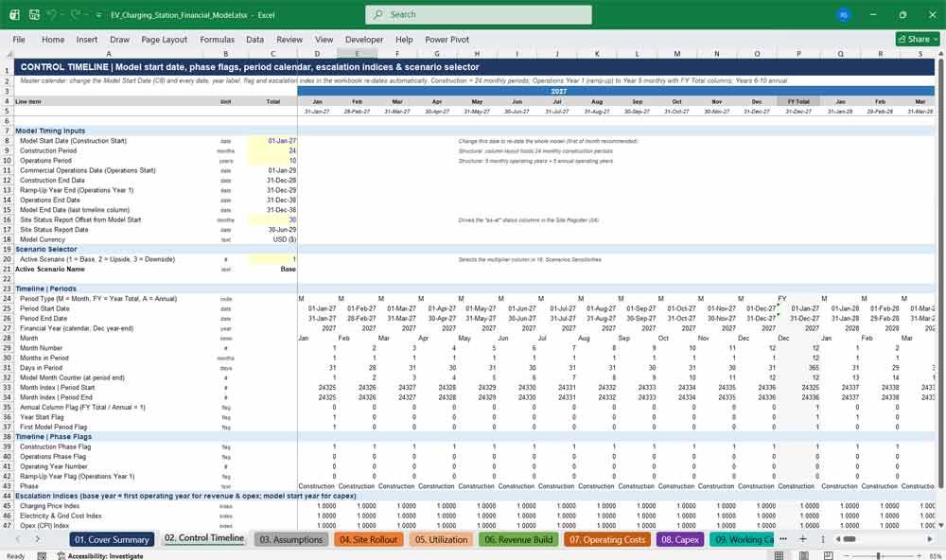Open the Power Pivot ribbon tab
Screen dimensions: 946x560
tap(447, 39)
